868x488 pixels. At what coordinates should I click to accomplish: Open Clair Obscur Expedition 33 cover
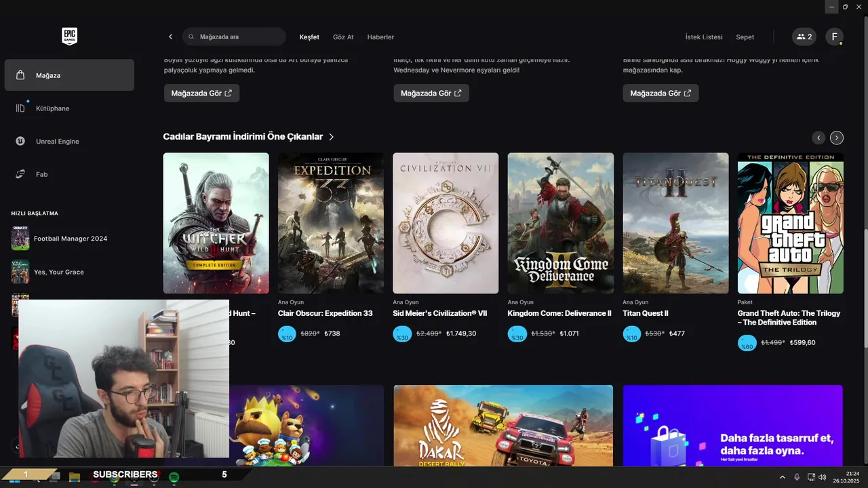point(331,223)
